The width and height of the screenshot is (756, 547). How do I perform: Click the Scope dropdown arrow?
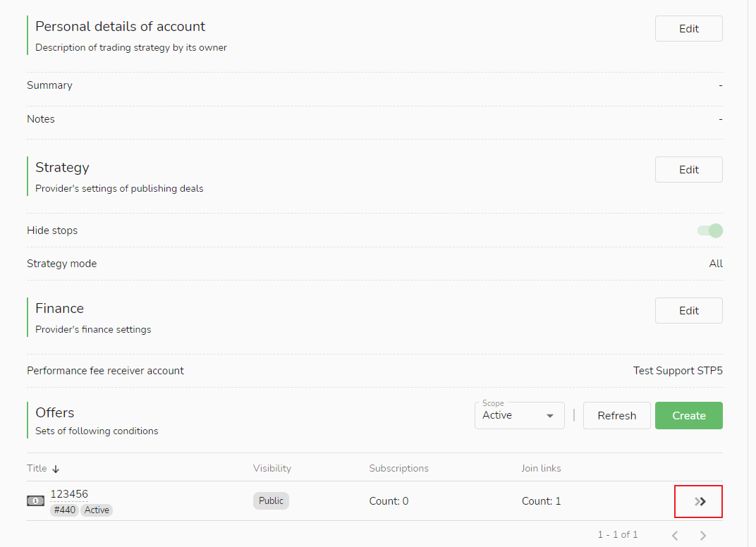tap(550, 416)
